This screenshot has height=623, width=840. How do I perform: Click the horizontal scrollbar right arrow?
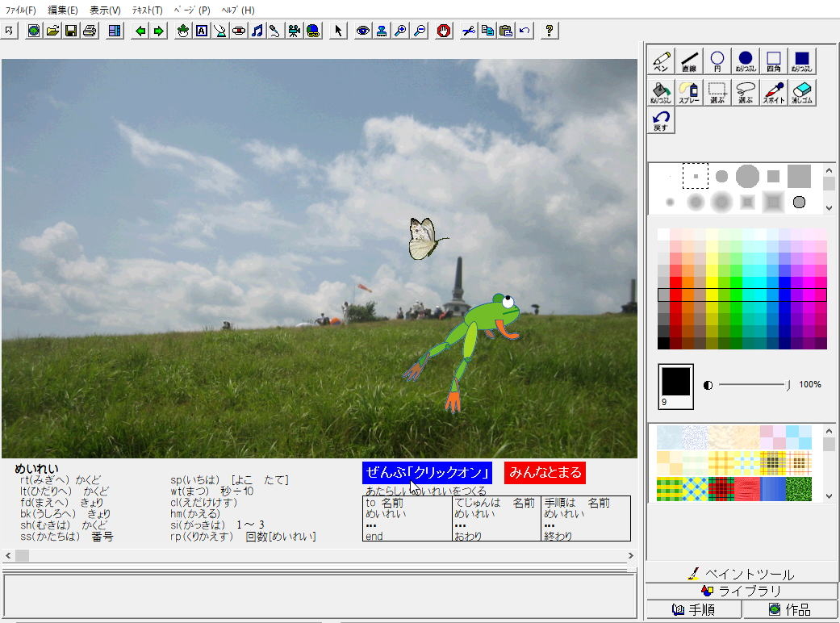point(630,555)
